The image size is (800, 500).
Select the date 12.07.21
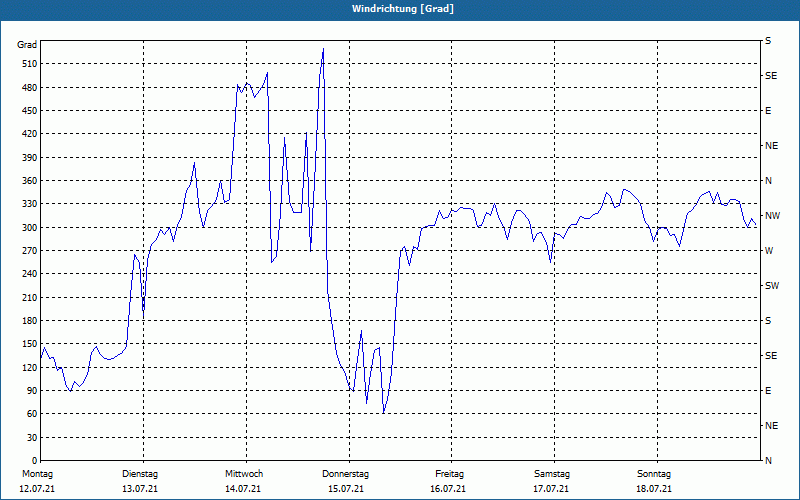click(37, 489)
